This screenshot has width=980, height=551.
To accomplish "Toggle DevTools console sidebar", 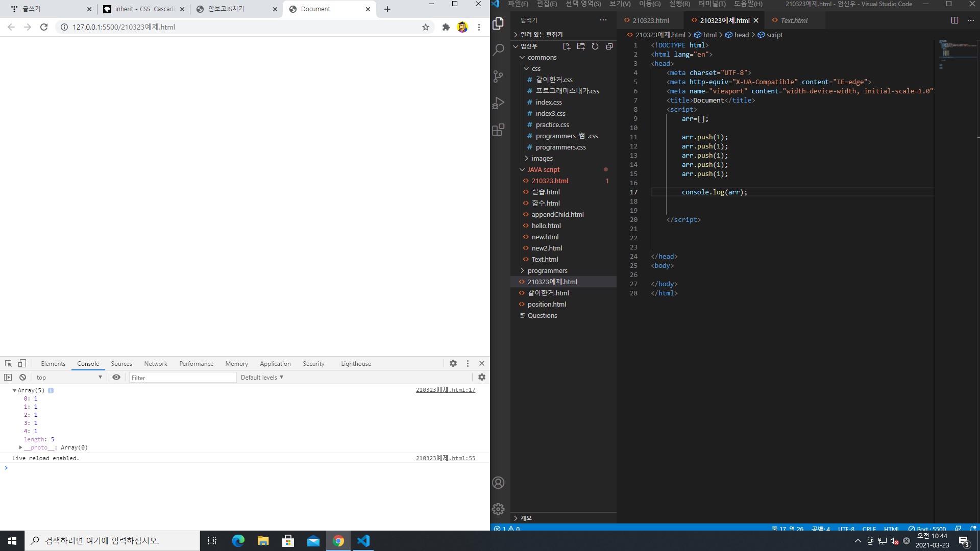I will coord(8,378).
